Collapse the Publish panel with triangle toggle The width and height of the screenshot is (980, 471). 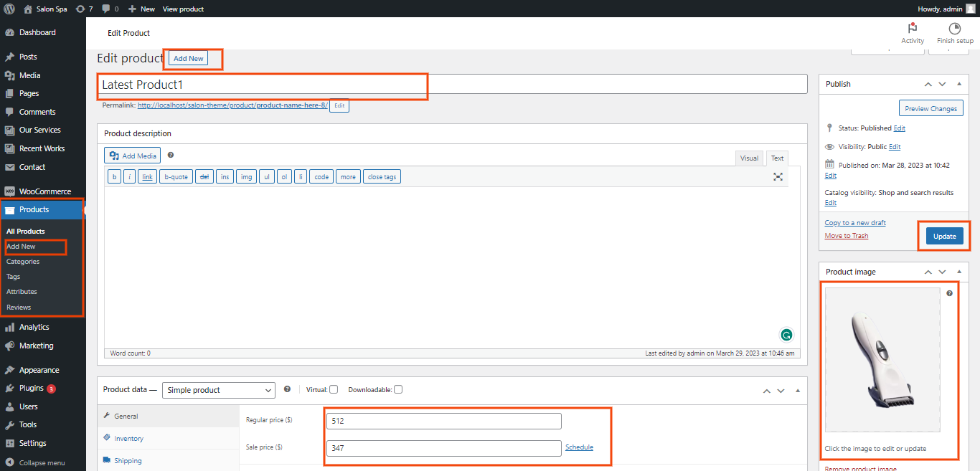click(x=959, y=84)
